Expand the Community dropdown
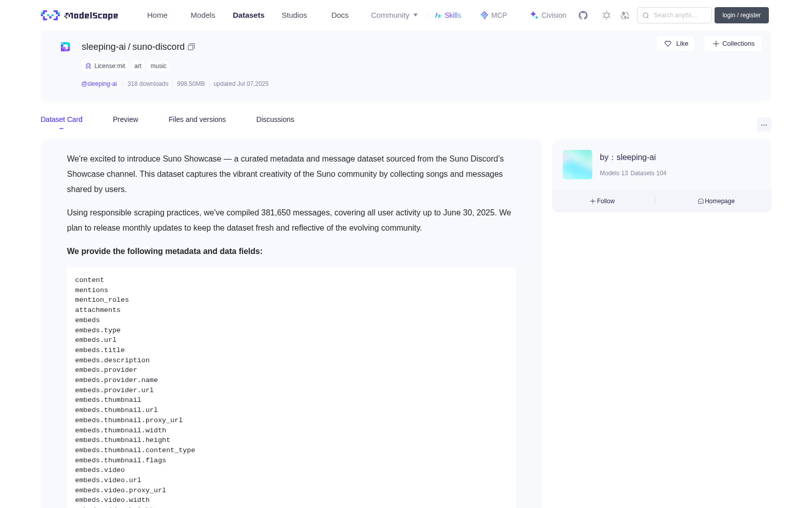 click(x=394, y=15)
